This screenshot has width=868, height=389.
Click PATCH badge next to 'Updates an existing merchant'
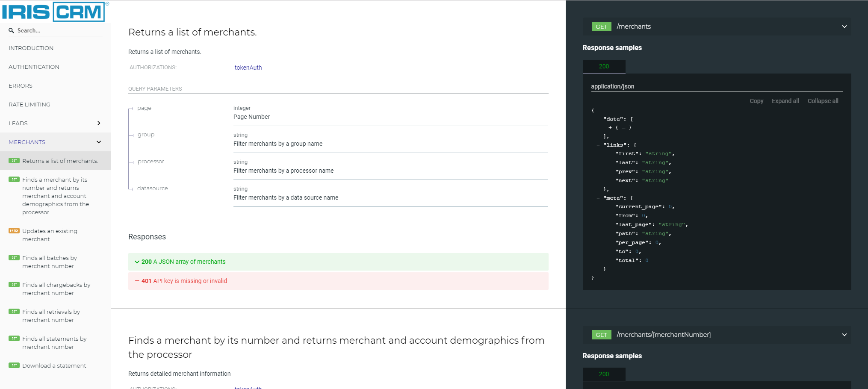pos(14,231)
